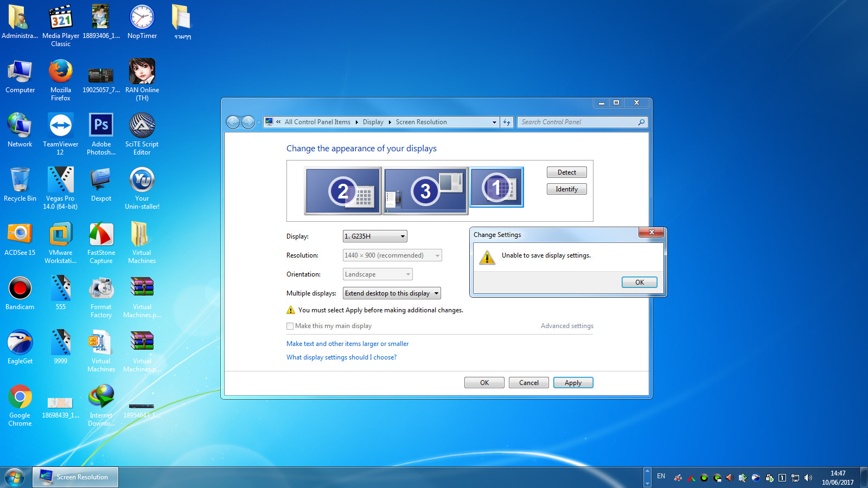Open the Adobe Photoshop desktop shortcut
This screenshot has height=488, width=868.
coord(101,126)
